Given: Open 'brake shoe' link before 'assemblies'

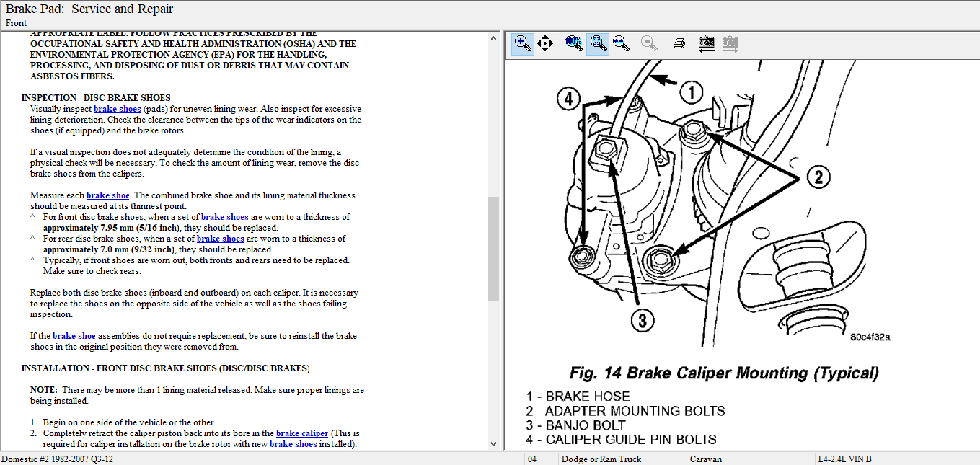Looking at the screenshot, I should click(x=74, y=336).
